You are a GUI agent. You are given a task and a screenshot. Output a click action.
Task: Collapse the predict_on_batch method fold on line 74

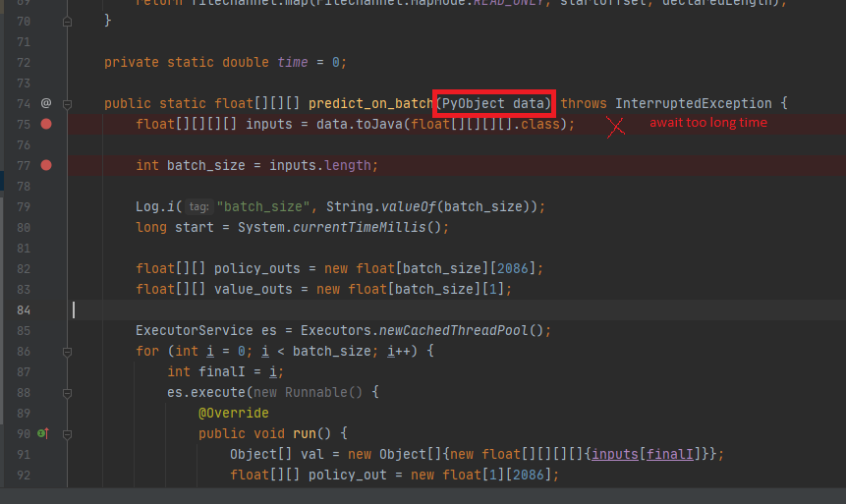tap(68, 103)
